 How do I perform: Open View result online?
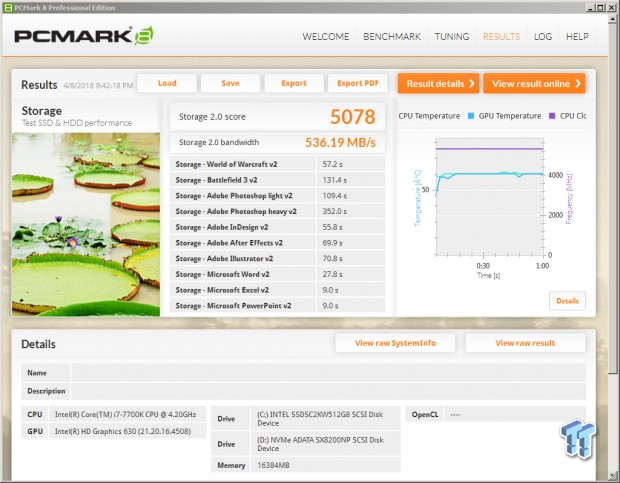point(535,84)
